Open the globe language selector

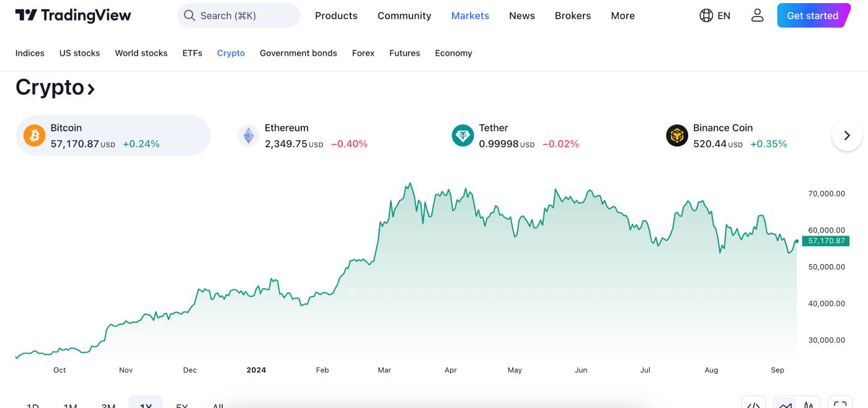706,16
